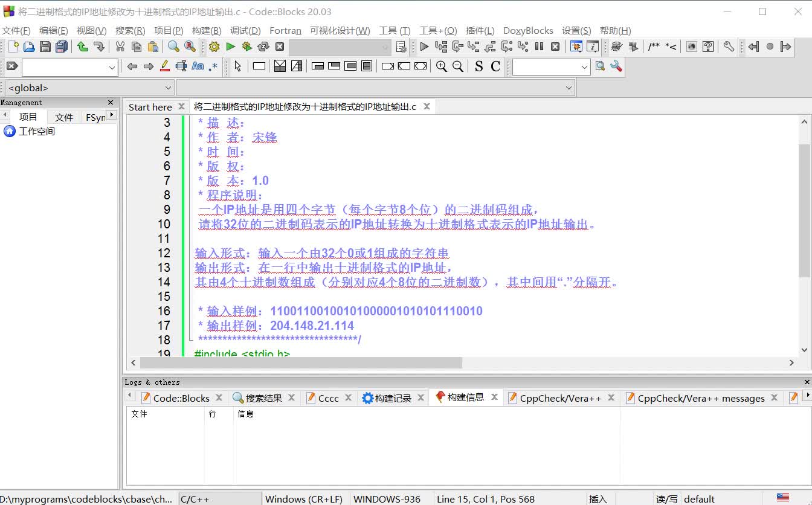The width and height of the screenshot is (812, 505).
Task: Switch to the 构建记录 log tab
Action: pos(393,398)
